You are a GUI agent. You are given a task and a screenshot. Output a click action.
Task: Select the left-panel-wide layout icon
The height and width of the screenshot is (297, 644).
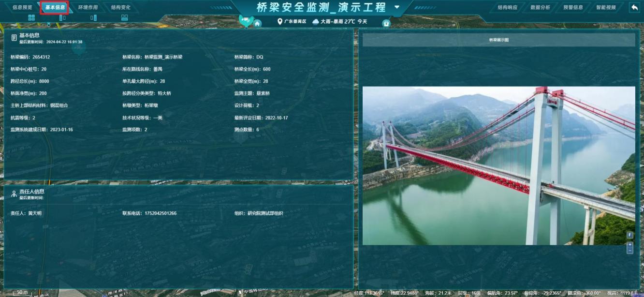click(x=62, y=18)
